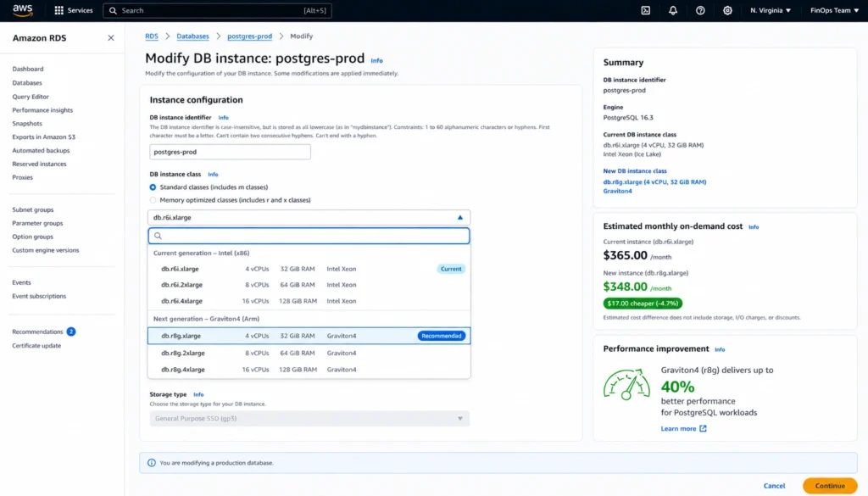Open Event subscriptions in sidebar
This screenshot has width=868, height=496.
coord(39,296)
